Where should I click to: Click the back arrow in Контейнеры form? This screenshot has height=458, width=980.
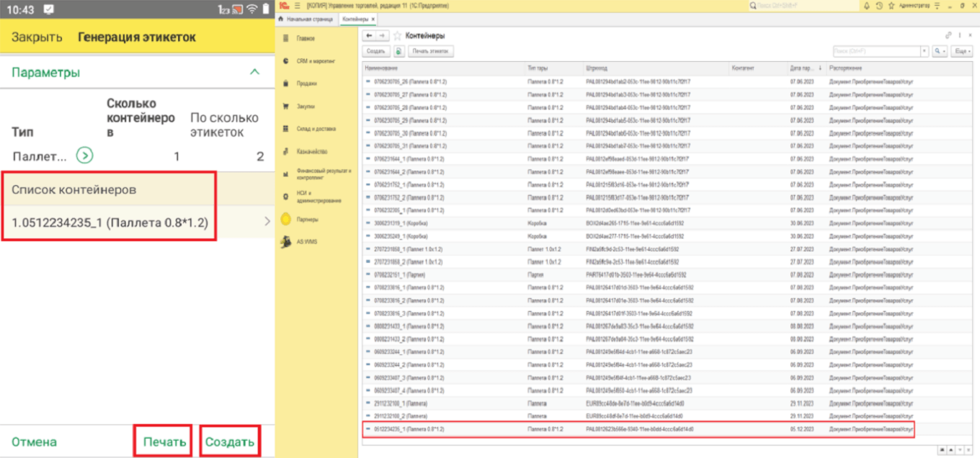[x=370, y=35]
